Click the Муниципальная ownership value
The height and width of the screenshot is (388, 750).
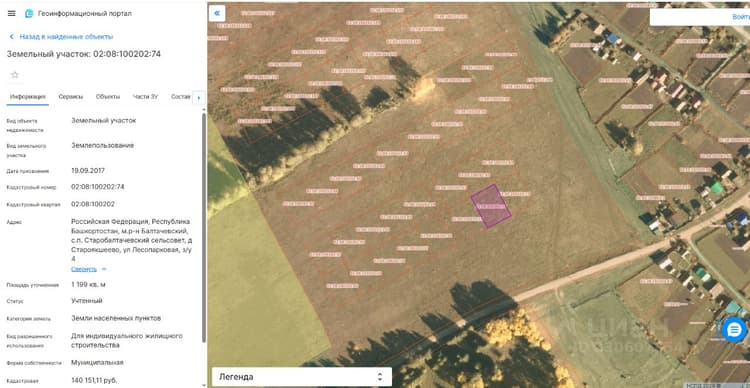tap(97, 363)
